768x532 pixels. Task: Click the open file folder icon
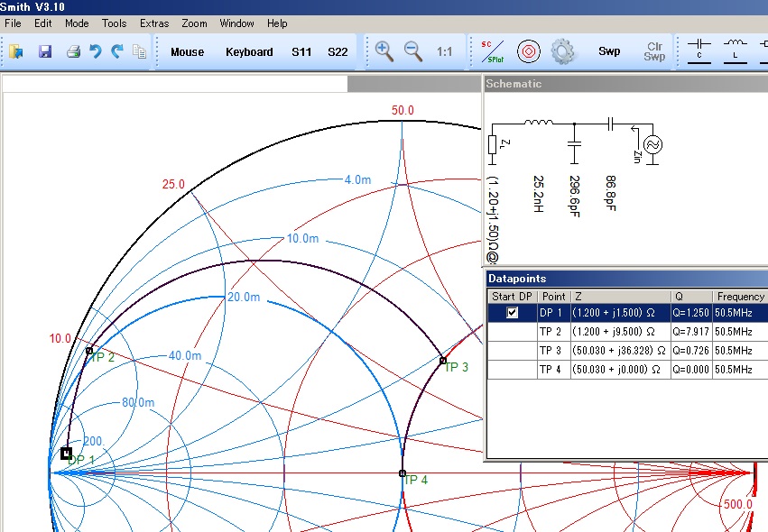pyautogui.click(x=16, y=52)
